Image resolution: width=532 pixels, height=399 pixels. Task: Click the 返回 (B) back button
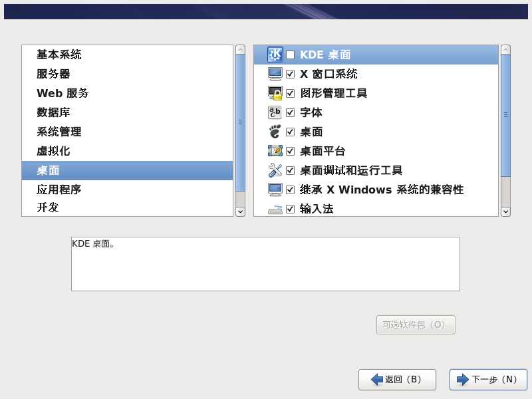397,379
